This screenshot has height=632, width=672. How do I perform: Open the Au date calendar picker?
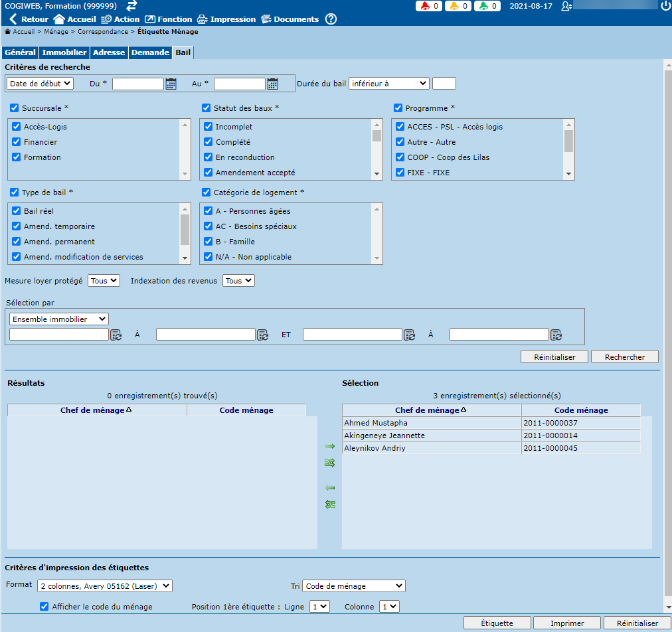point(272,84)
